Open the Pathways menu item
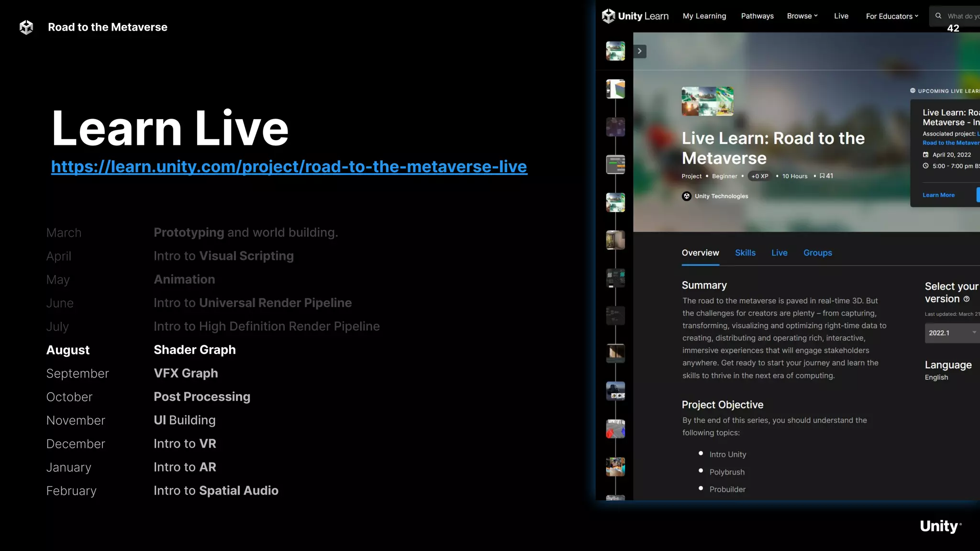Viewport: 980px width, 551px height. [757, 16]
